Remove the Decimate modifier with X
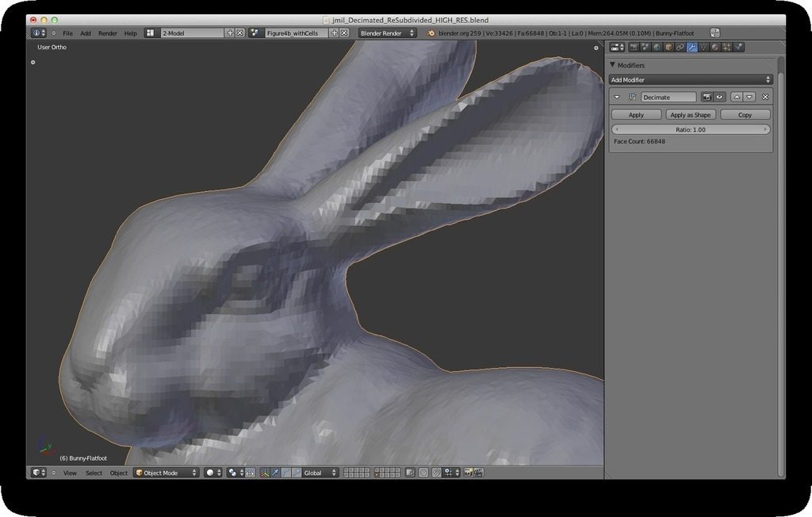Image resolution: width=812 pixels, height=517 pixels. tap(765, 97)
